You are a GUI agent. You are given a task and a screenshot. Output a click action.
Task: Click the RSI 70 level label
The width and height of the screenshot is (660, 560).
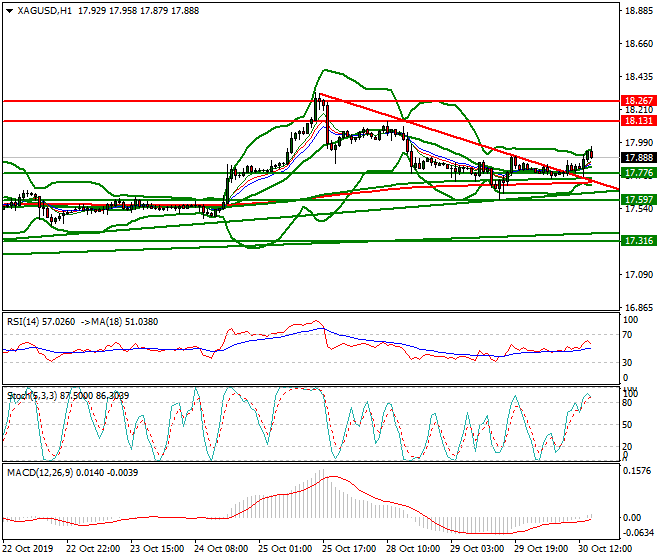point(627,335)
